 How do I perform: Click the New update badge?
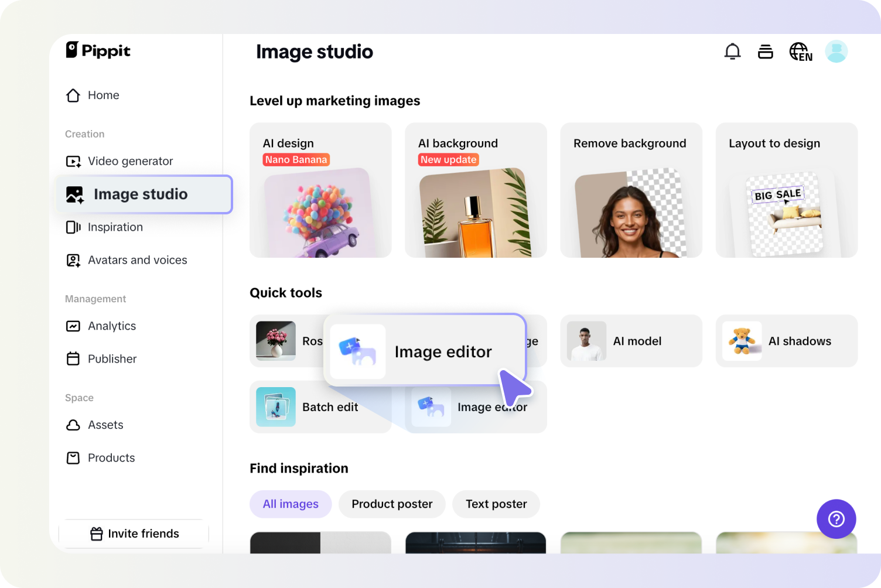(x=449, y=160)
